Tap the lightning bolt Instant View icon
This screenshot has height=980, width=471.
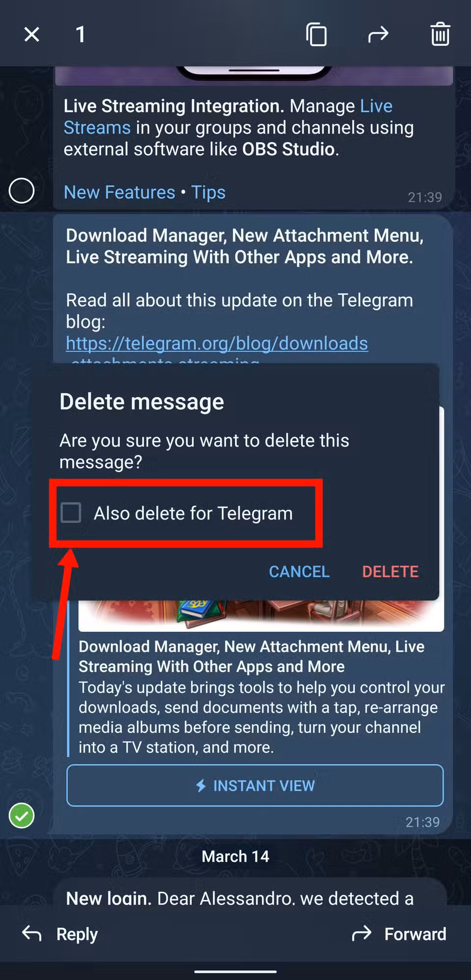click(x=201, y=786)
